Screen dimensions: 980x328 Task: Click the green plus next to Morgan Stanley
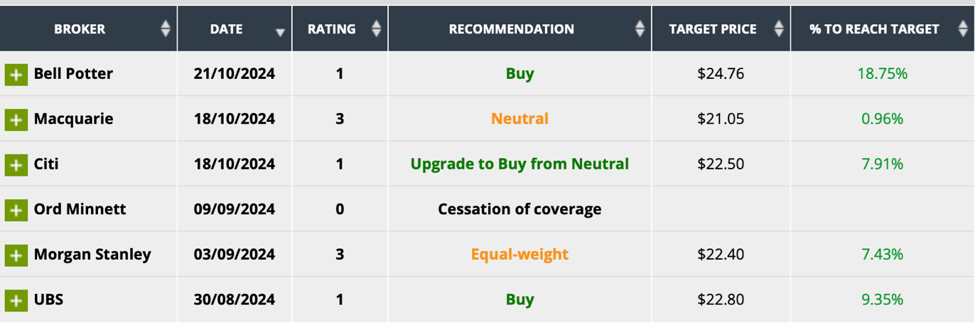pos(16,255)
